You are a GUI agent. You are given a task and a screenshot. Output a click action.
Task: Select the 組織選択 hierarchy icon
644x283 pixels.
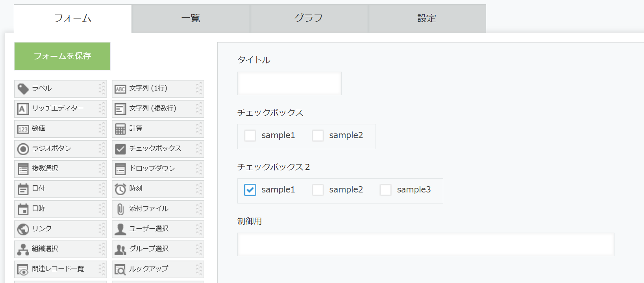[x=23, y=250]
